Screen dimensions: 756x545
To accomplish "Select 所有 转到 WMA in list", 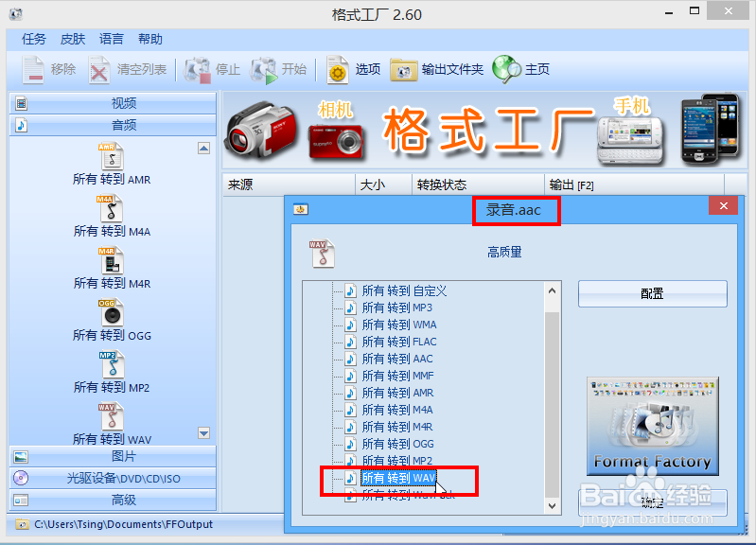I will point(399,325).
